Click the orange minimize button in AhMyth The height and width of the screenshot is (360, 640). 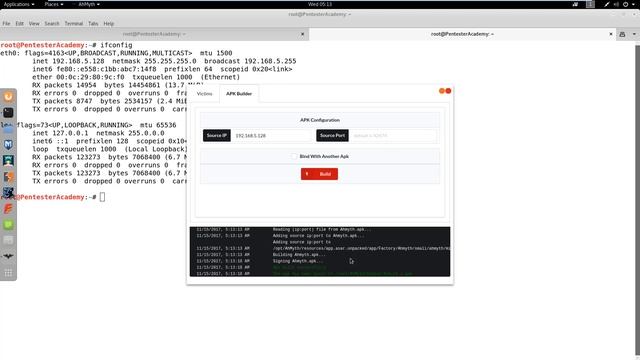coord(442,91)
